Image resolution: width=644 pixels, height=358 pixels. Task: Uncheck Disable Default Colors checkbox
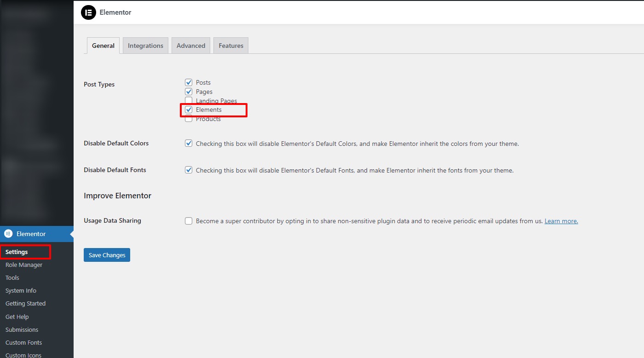click(x=189, y=143)
